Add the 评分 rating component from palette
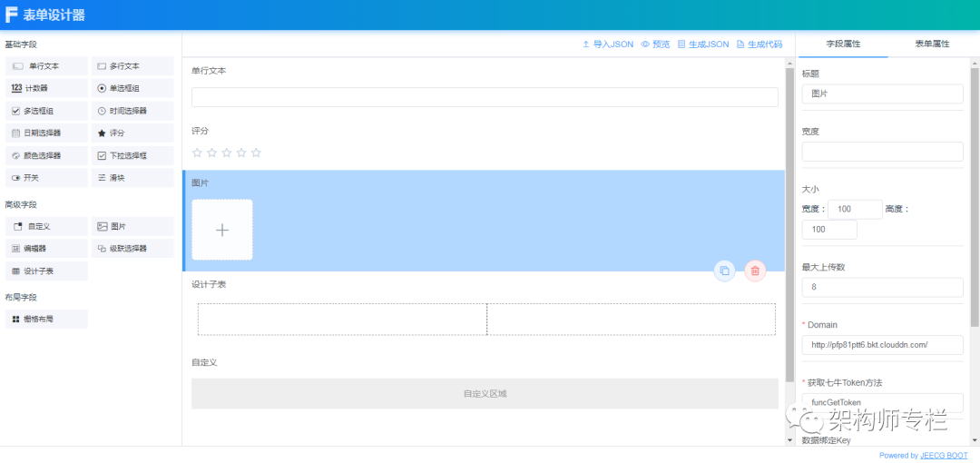This screenshot has height=463, width=980. (x=132, y=133)
